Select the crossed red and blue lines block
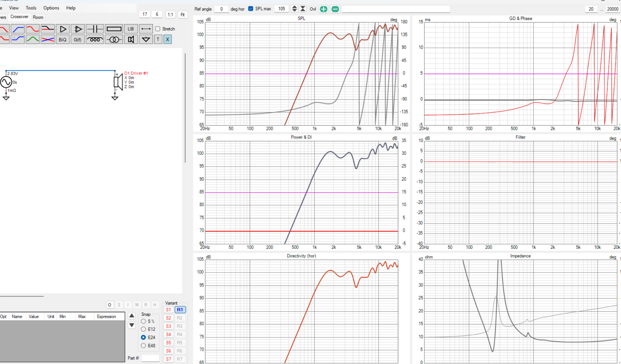621x364 pixels. (x=48, y=39)
